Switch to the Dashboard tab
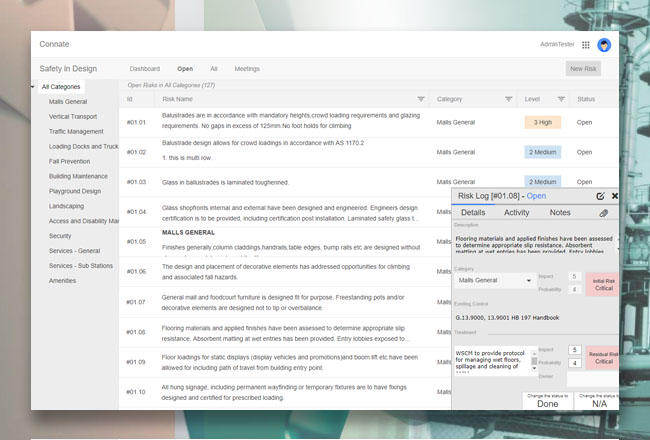The height and width of the screenshot is (440, 650). coord(145,69)
